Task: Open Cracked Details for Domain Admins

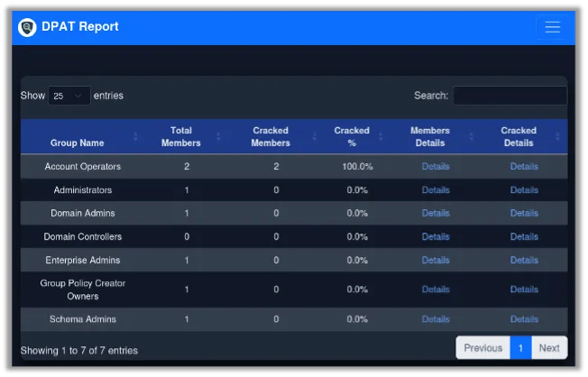Action: [x=524, y=213]
